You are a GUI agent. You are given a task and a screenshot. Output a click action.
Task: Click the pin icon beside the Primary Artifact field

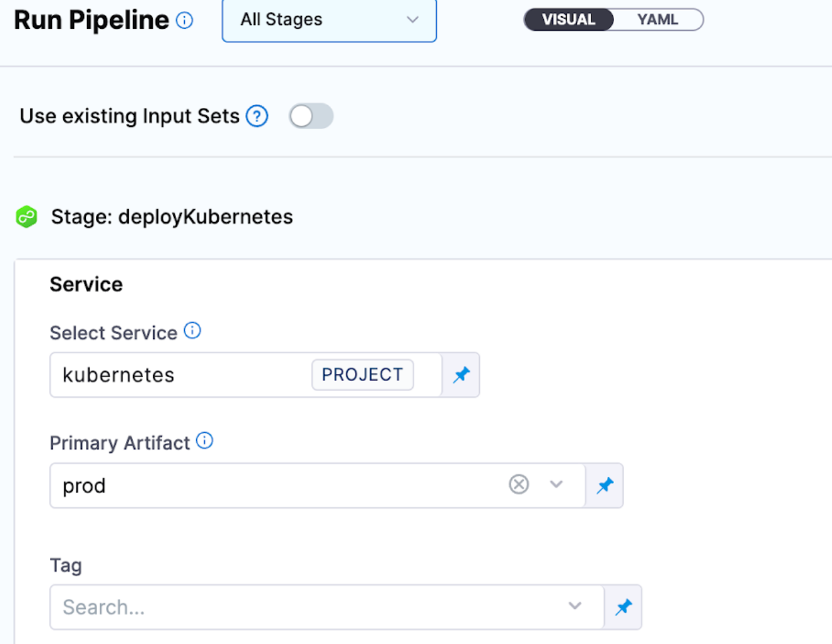[x=605, y=486]
